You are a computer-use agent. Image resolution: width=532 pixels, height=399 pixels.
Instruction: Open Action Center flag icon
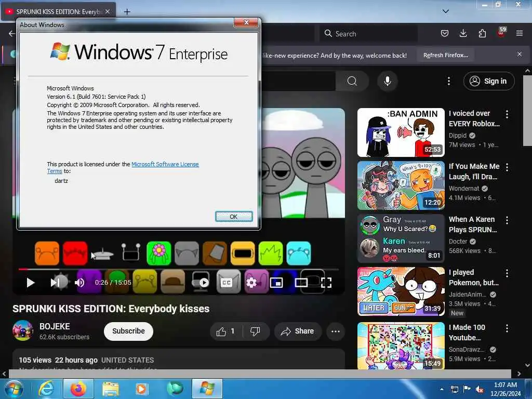pos(467,389)
